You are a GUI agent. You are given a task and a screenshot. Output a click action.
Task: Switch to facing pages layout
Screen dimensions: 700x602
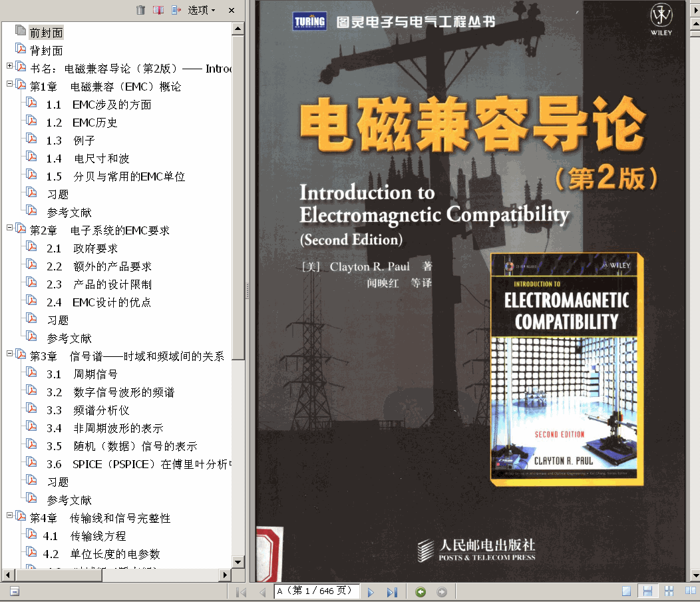point(689,591)
